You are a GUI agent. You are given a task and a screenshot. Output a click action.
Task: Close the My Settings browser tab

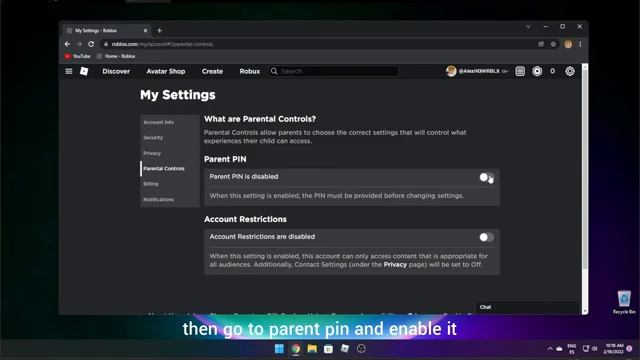coord(145,31)
